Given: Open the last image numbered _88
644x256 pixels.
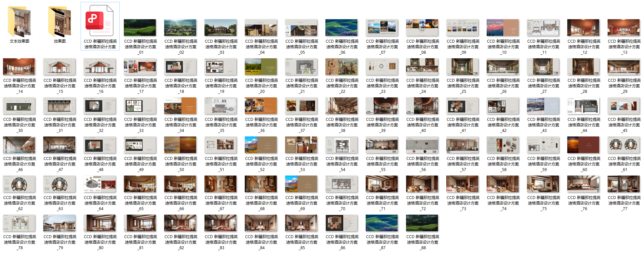Looking at the screenshot, I should click(x=422, y=223).
